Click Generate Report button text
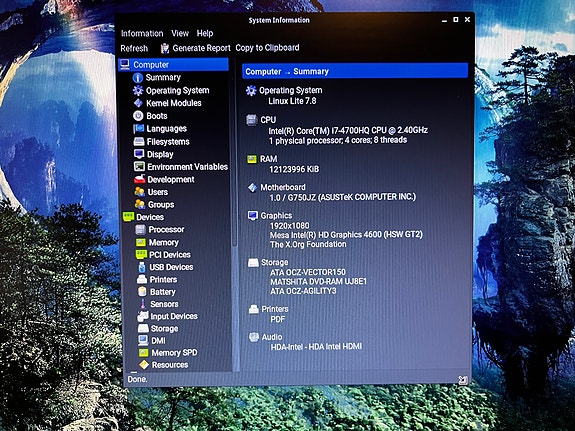Image resolution: width=575 pixels, height=431 pixels. coord(201,48)
